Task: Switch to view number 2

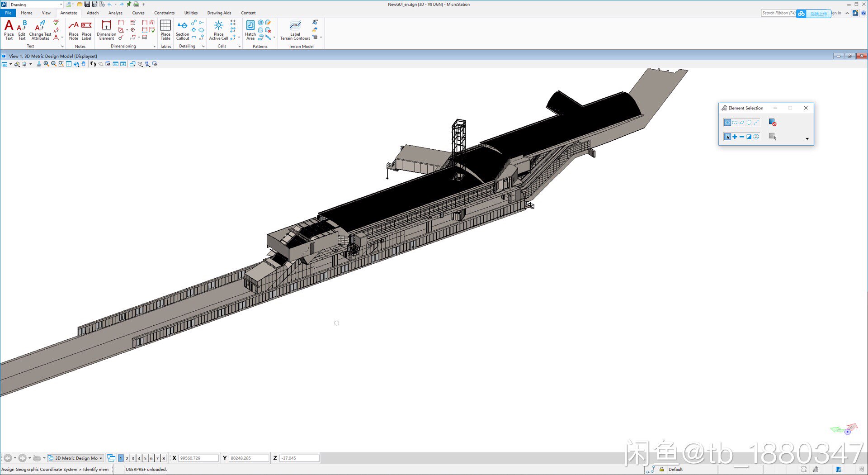Action: [127, 458]
